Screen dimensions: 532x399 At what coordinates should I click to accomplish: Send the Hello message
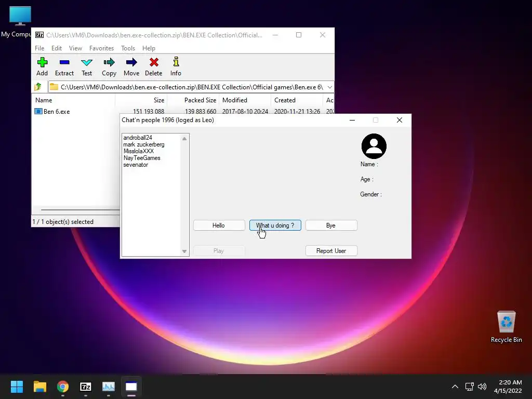point(219,225)
